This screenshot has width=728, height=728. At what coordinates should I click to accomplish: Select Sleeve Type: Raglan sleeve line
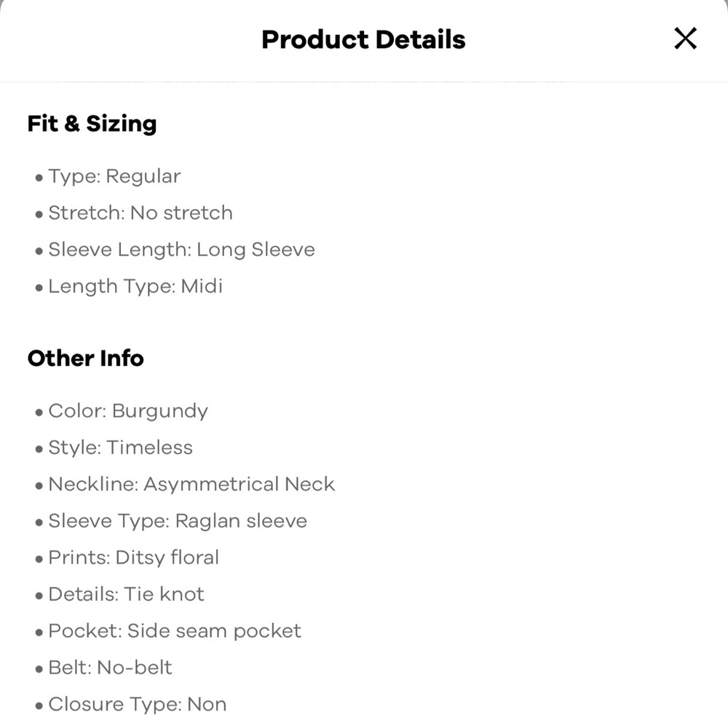[x=178, y=521]
